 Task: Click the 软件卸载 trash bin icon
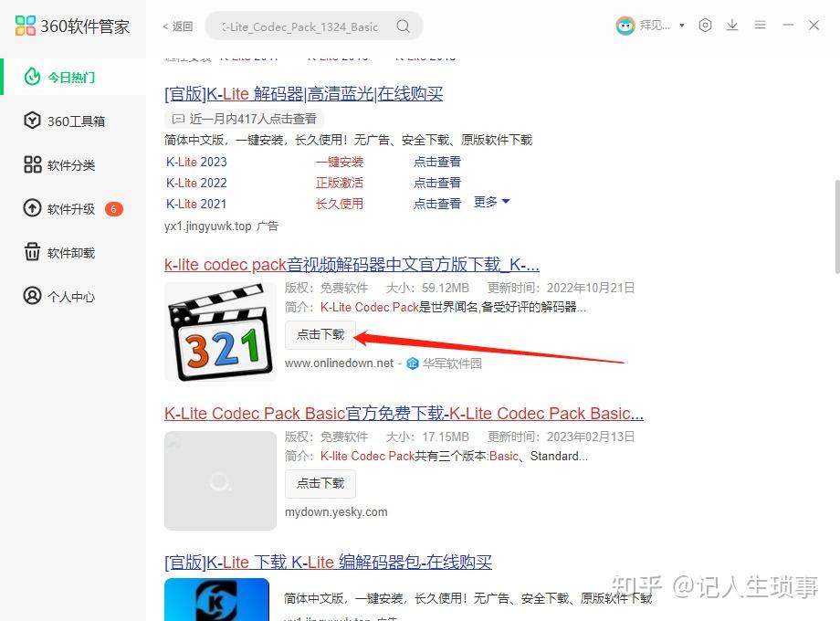[x=32, y=251]
